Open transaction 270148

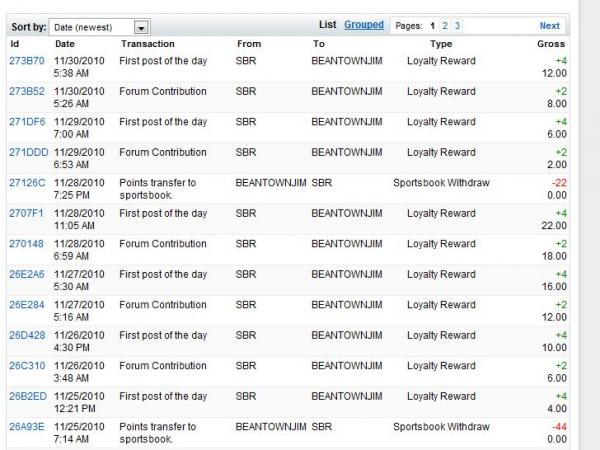pos(26,244)
